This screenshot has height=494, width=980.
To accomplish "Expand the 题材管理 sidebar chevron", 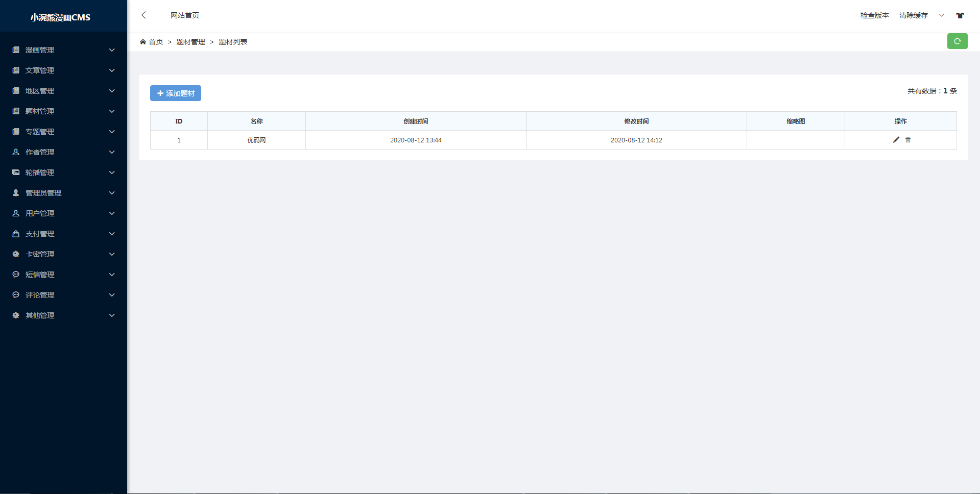I will point(112,111).
